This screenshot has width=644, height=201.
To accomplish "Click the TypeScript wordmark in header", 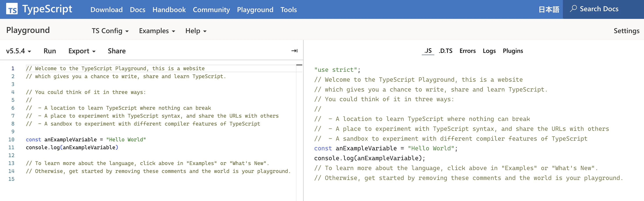I will 47,9.
